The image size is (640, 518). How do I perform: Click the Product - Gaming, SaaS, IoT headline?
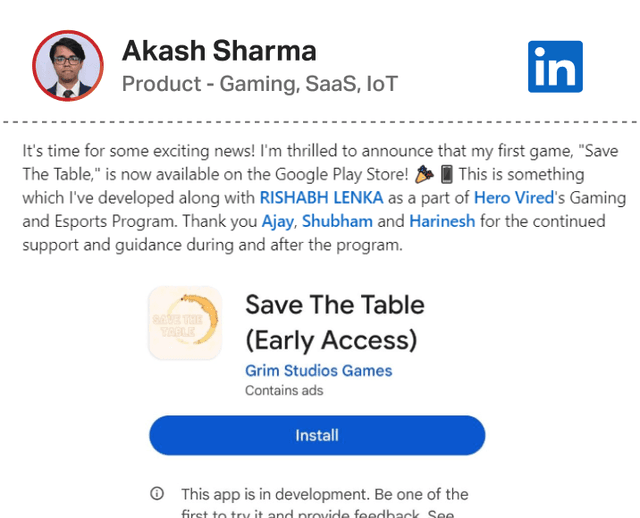pyautogui.click(x=260, y=84)
